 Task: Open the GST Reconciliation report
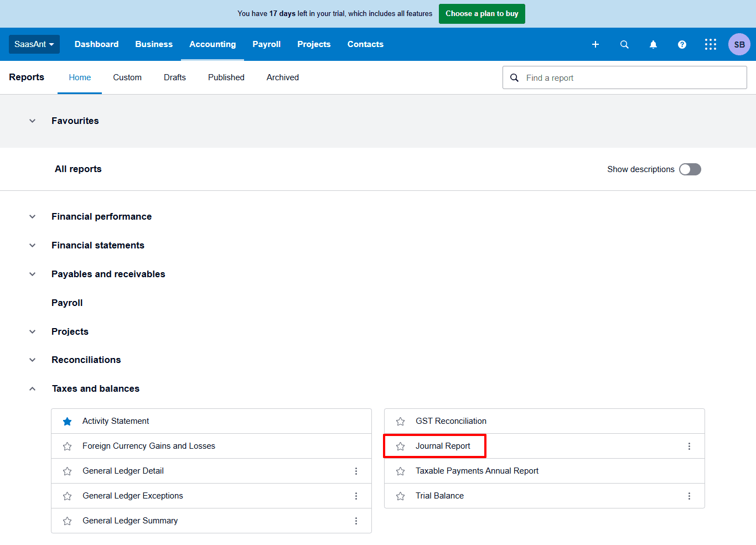coord(451,421)
